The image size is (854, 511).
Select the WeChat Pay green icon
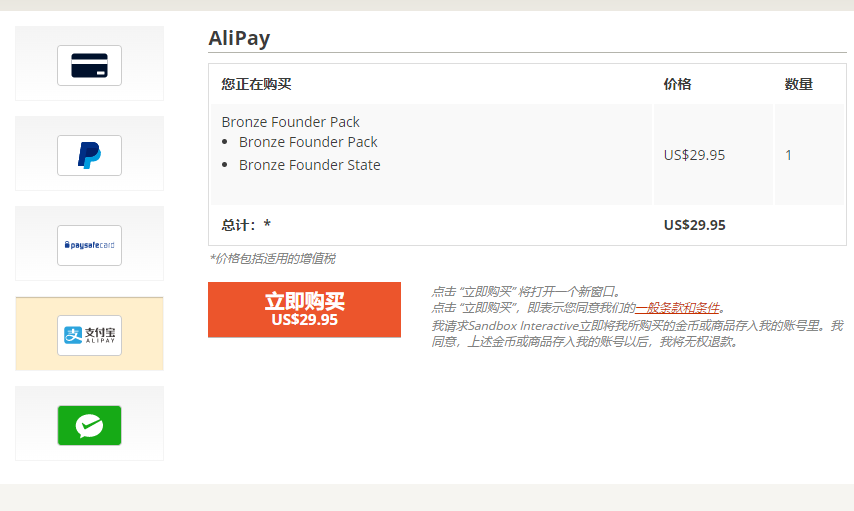coord(89,425)
